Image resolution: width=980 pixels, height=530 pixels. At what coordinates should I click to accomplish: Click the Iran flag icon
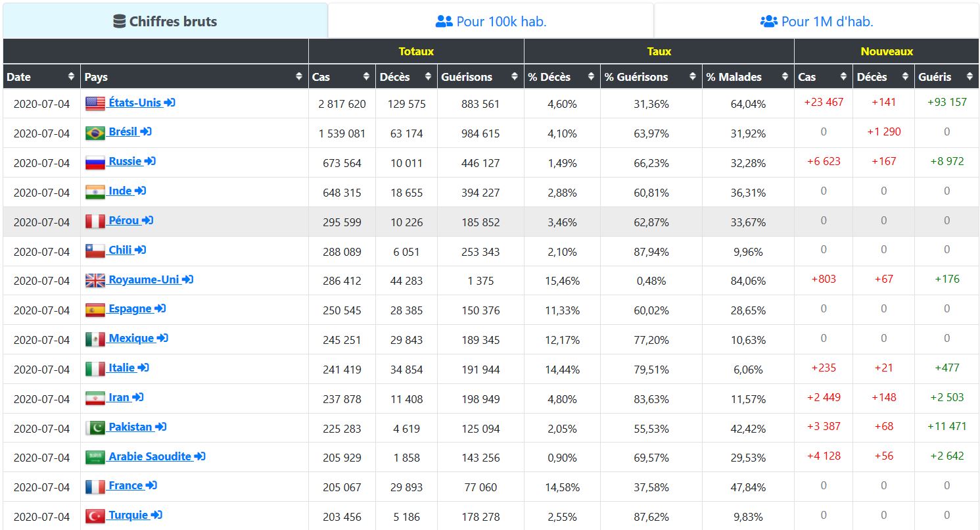coord(95,398)
